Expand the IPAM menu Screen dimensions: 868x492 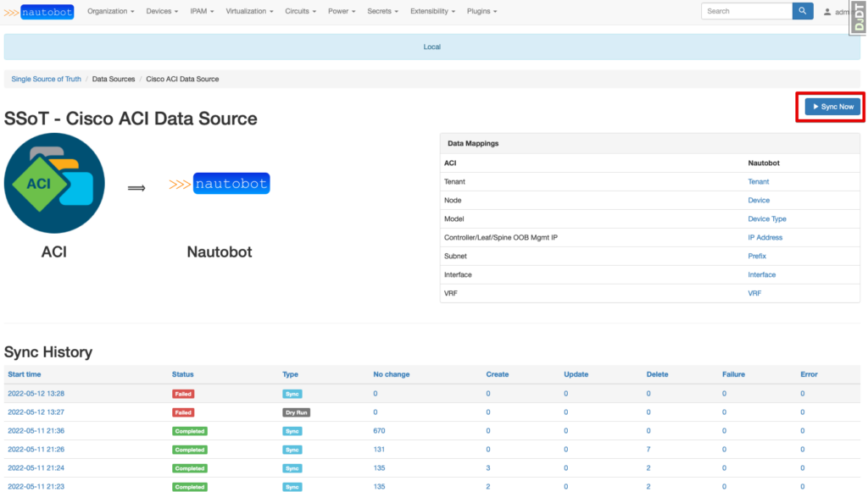point(202,11)
